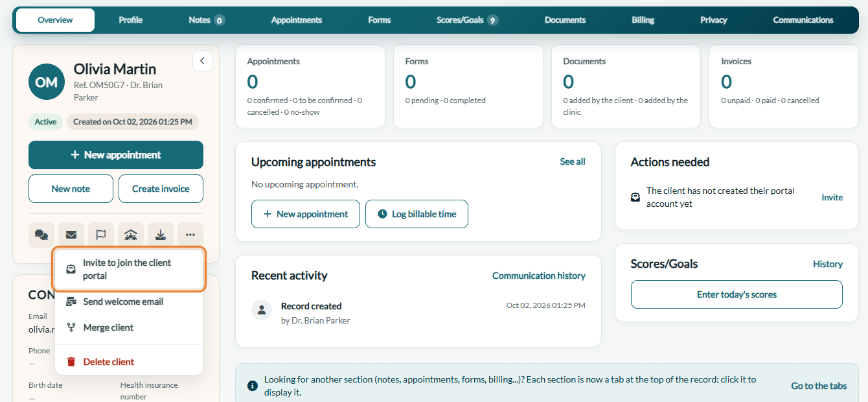Click the sidebar New appointment button
The image size is (868, 402).
point(116,155)
